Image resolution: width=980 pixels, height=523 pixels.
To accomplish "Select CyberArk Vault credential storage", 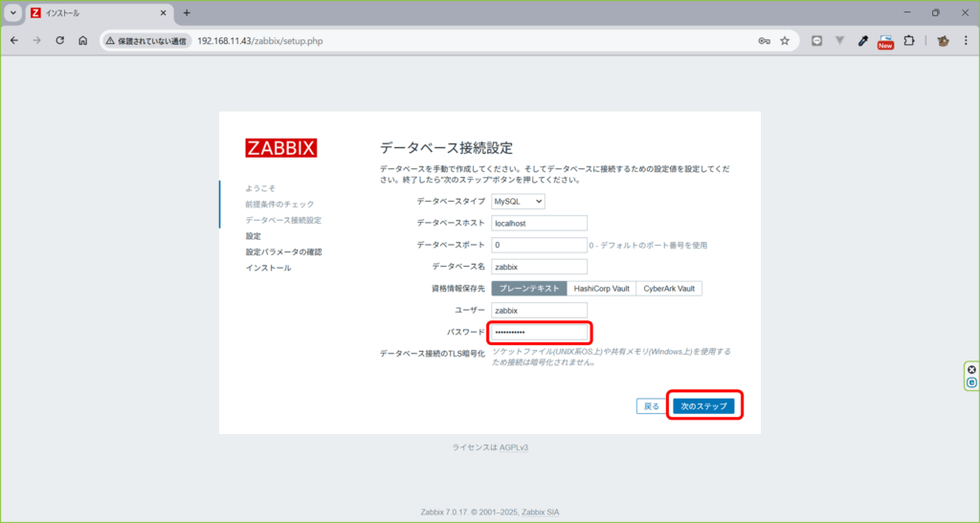I will coord(669,289).
